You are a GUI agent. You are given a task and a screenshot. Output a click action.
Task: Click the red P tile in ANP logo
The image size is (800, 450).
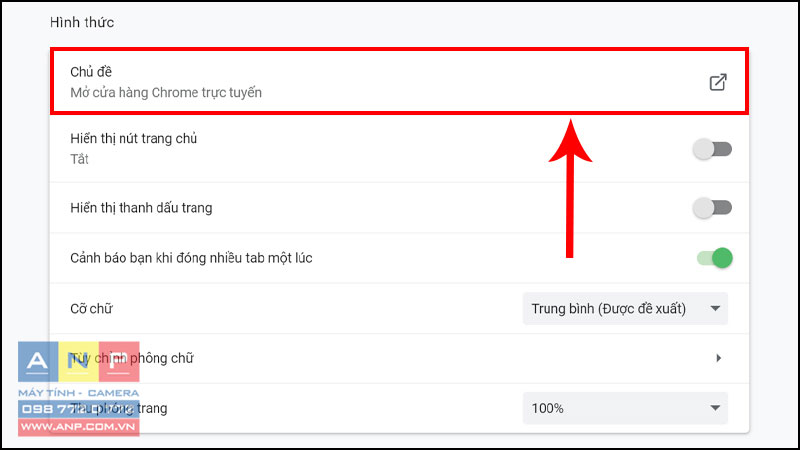(119, 362)
